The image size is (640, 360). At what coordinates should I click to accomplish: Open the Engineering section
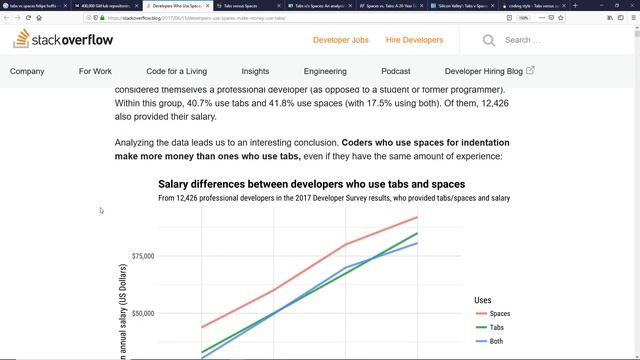(x=325, y=71)
